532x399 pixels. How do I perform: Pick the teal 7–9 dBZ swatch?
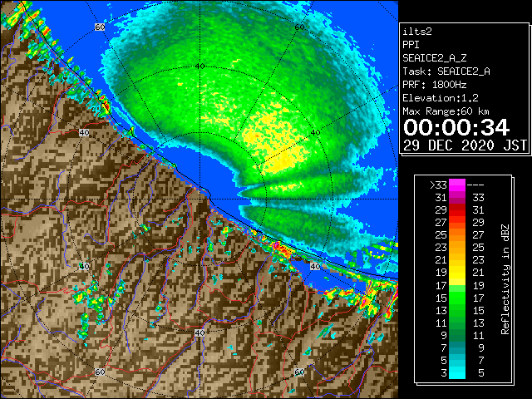457,347
